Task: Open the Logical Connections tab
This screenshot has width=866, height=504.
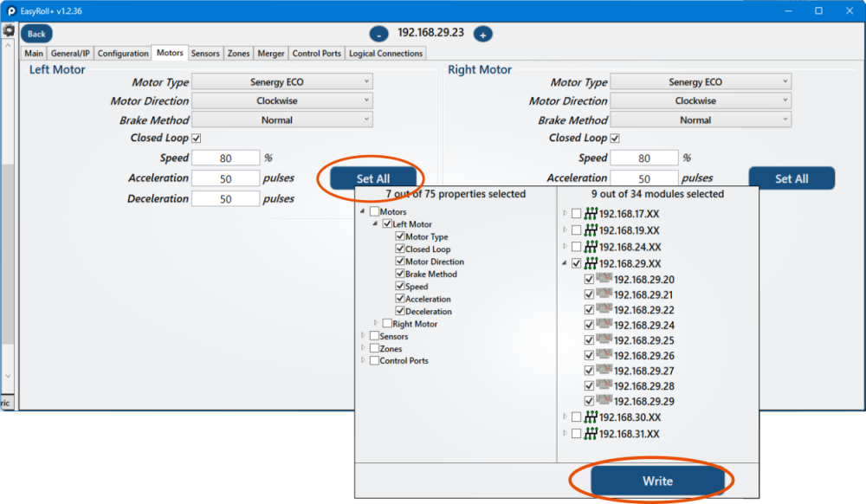Action: pyautogui.click(x=385, y=54)
